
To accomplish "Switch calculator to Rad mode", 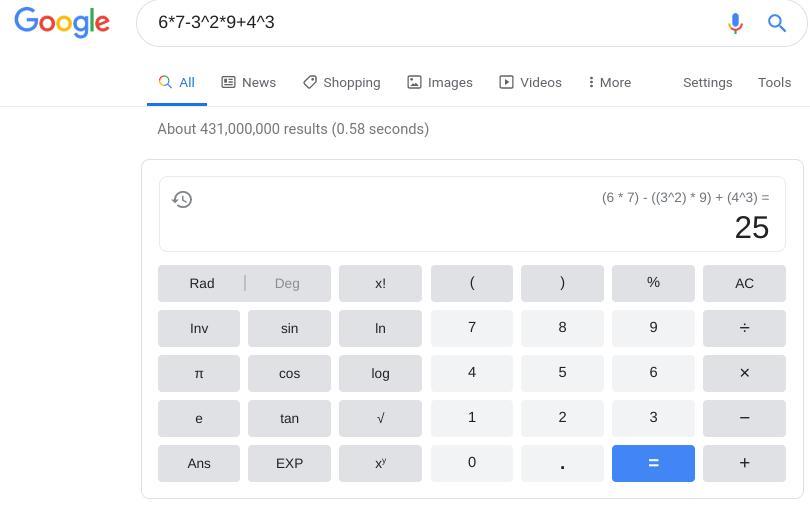I will (202, 283).
